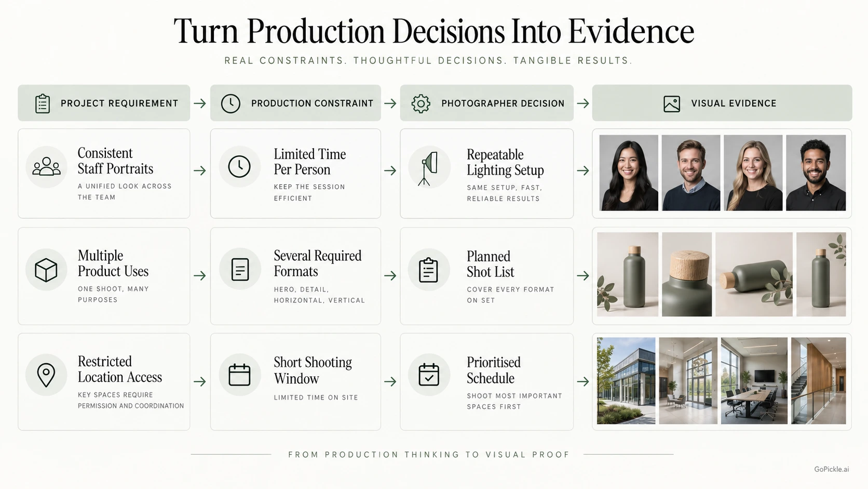Click the 'Limited Time Per Person' title
The height and width of the screenshot is (489, 868).
pos(310,162)
